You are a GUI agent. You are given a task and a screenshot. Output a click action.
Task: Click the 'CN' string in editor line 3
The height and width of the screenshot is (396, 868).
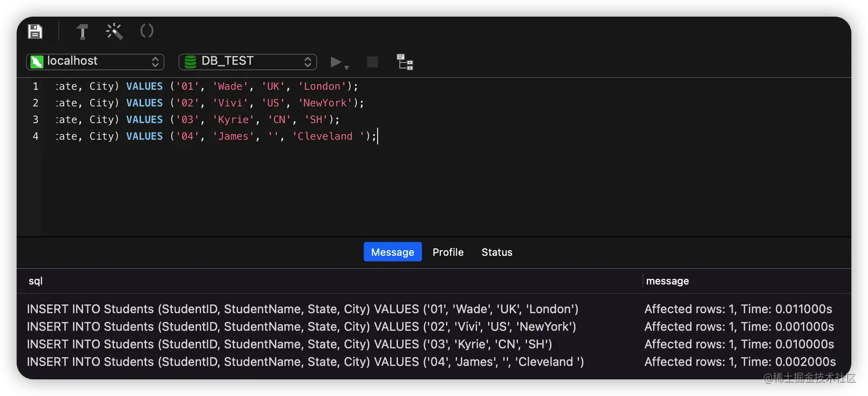pos(280,120)
